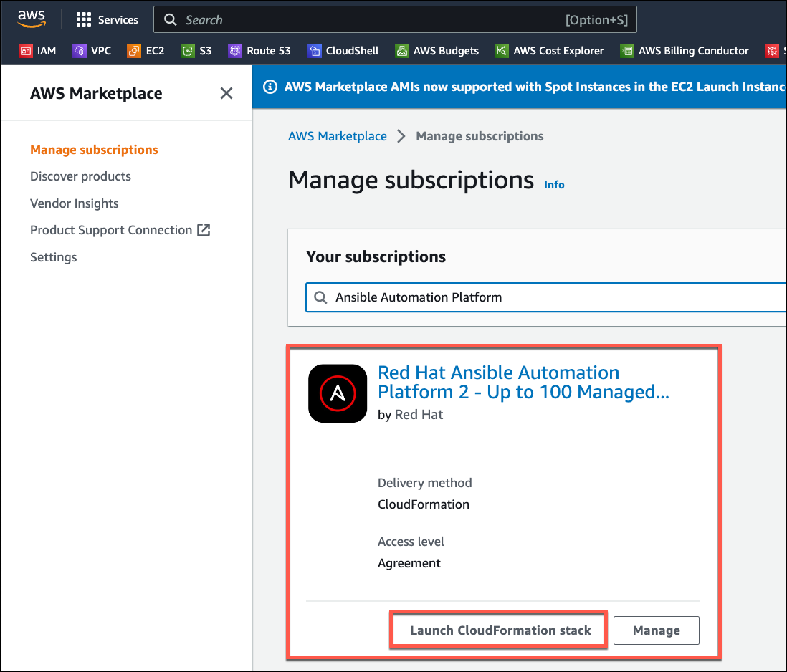Screen dimensions: 787x672
Task: Click the Info link beside page title
Action: (554, 185)
